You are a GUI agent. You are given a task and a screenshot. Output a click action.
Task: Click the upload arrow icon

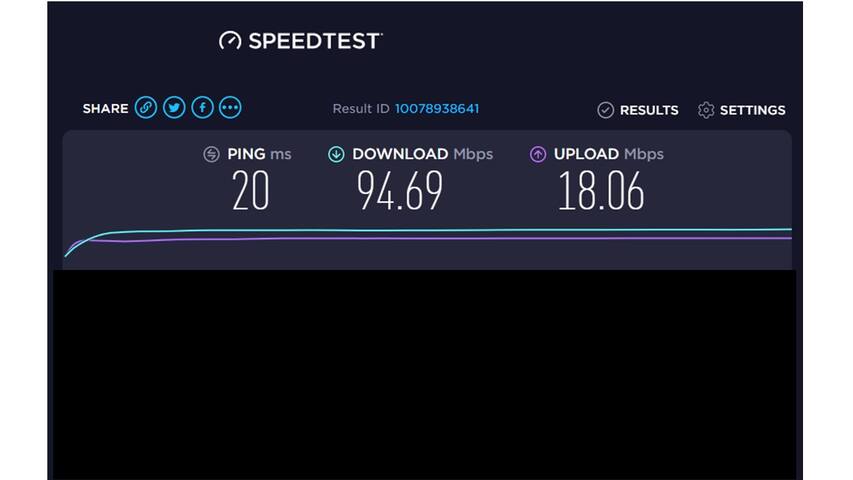click(x=538, y=154)
